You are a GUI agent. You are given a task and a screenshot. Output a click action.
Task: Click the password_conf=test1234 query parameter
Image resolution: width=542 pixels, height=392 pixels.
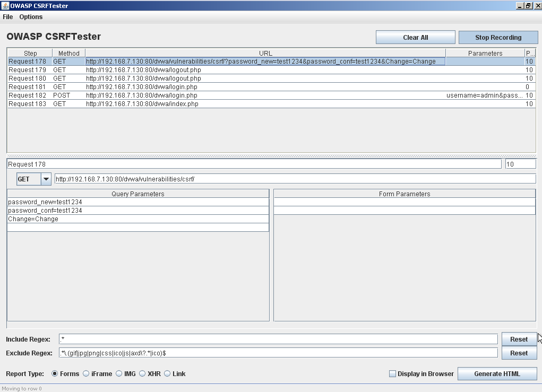coord(138,211)
